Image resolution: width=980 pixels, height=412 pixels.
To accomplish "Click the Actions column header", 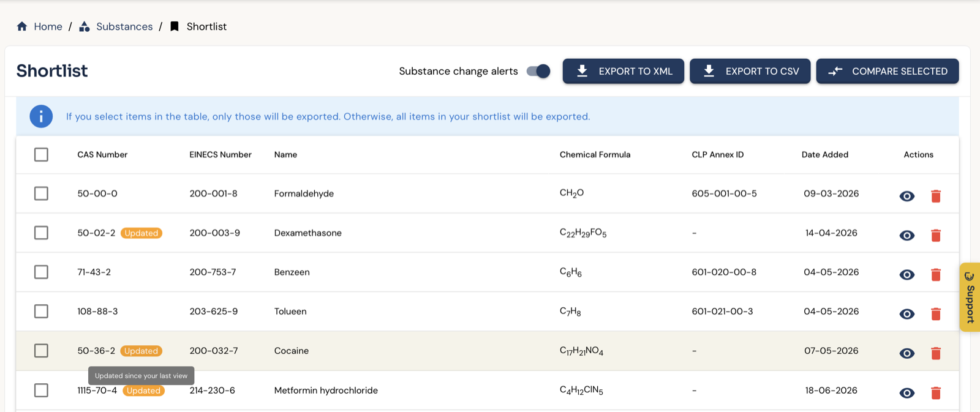I will pos(918,154).
